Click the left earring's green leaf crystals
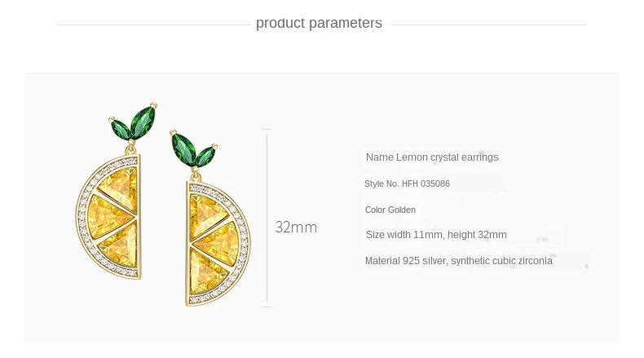This screenshot has height=358, width=644. click(134, 122)
